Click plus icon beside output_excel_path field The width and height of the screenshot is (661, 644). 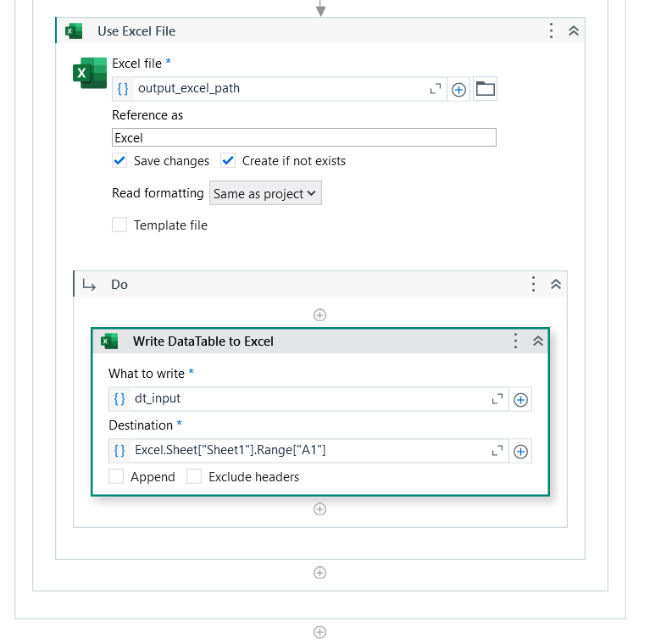click(458, 89)
